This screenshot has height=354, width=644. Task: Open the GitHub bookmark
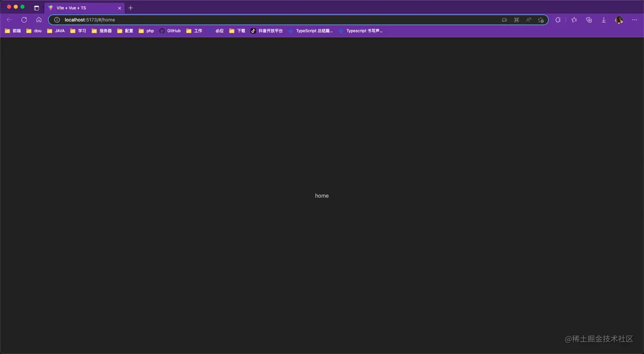170,31
